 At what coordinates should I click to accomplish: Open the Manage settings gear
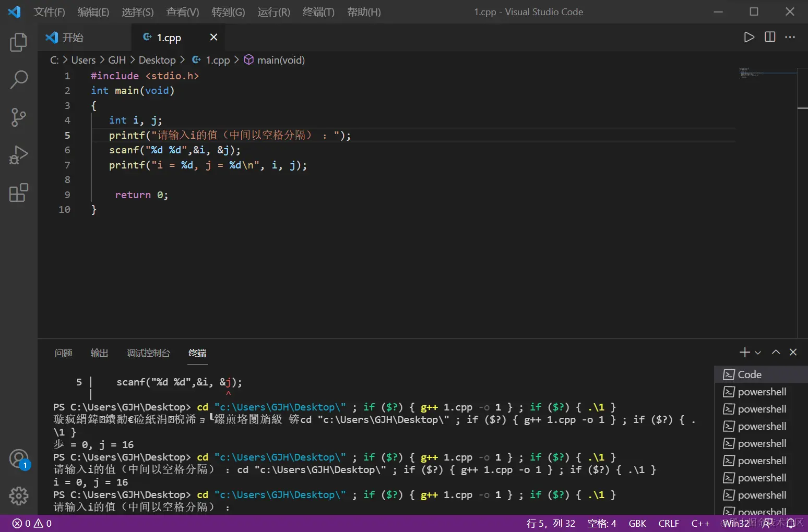click(x=19, y=496)
